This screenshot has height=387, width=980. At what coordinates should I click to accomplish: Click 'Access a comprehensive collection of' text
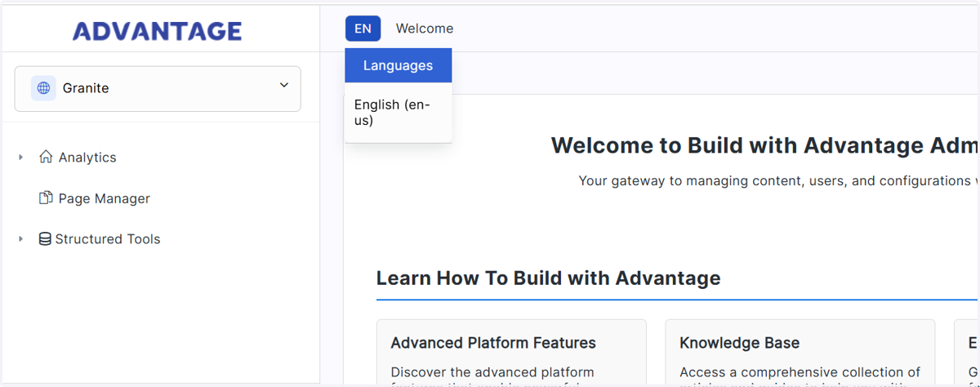coord(800,372)
